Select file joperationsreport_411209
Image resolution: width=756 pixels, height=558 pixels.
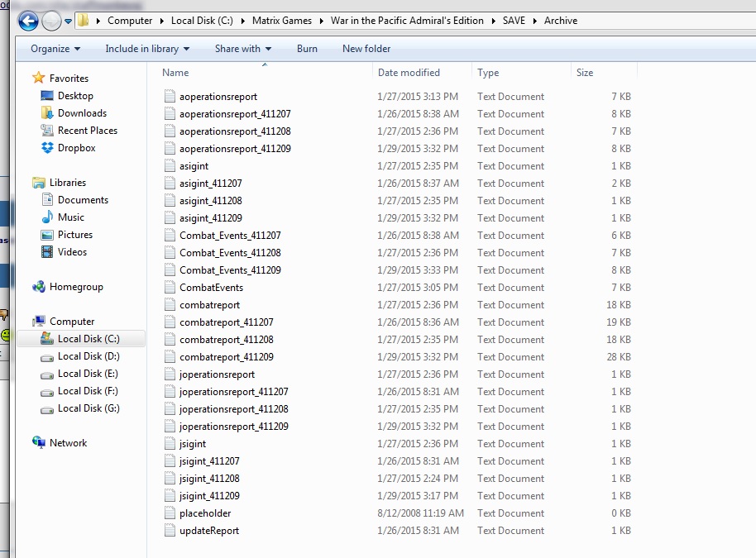[234, 426]
